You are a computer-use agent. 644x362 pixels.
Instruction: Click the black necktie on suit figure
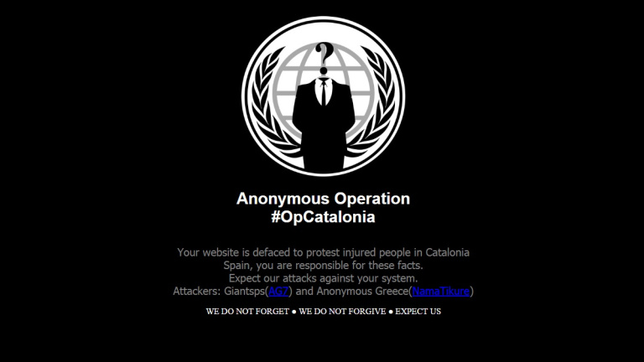(324, 92)
